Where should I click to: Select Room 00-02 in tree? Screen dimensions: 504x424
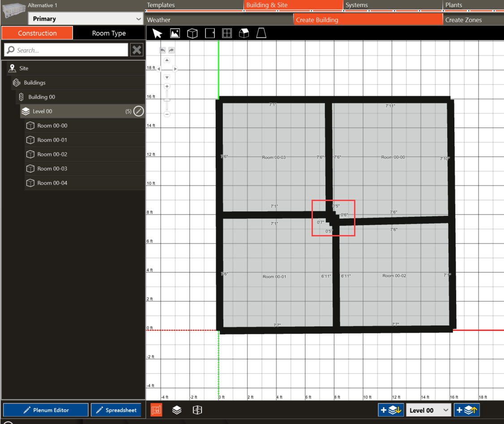(85, 154)
